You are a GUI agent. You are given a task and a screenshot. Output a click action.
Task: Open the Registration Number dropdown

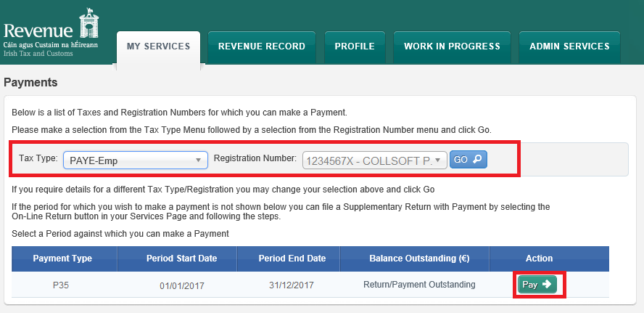pyautogui.click(x=374, y=160)
